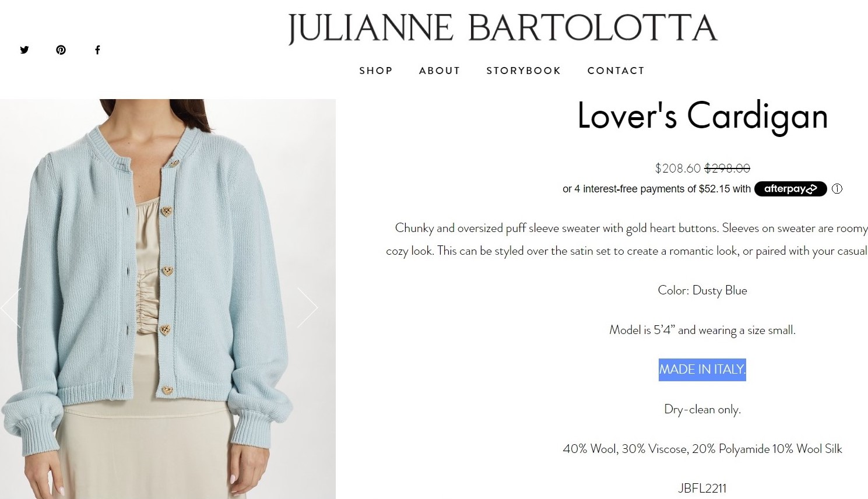Image resolution: width=868 pixels, height=499 pixels.
Task: Click the Dry-clean only care note
Action: [702, 409]
